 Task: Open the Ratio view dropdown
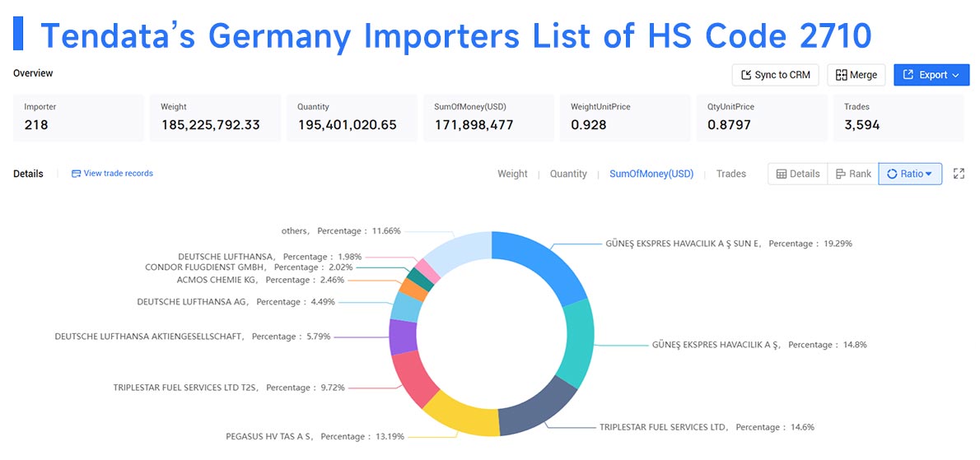(910, 174)
